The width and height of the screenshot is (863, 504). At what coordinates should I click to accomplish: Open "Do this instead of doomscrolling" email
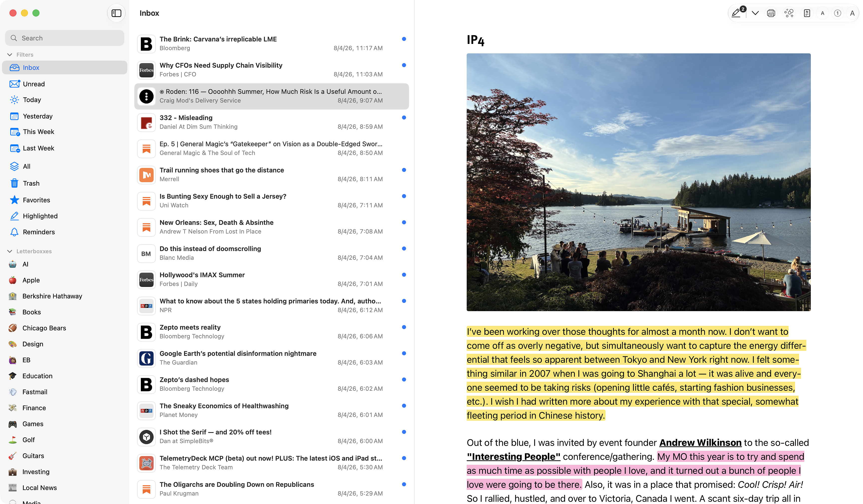coord(272,253)
